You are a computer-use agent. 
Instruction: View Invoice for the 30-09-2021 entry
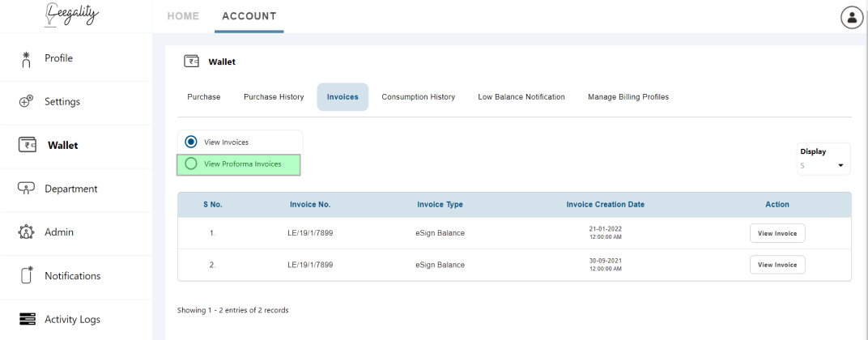(x=777, y=265)
